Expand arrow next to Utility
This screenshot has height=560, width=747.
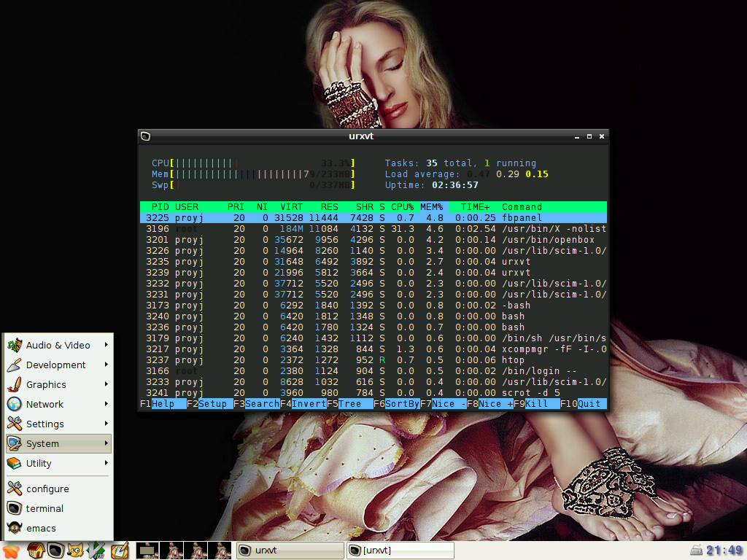coord(107,463)
